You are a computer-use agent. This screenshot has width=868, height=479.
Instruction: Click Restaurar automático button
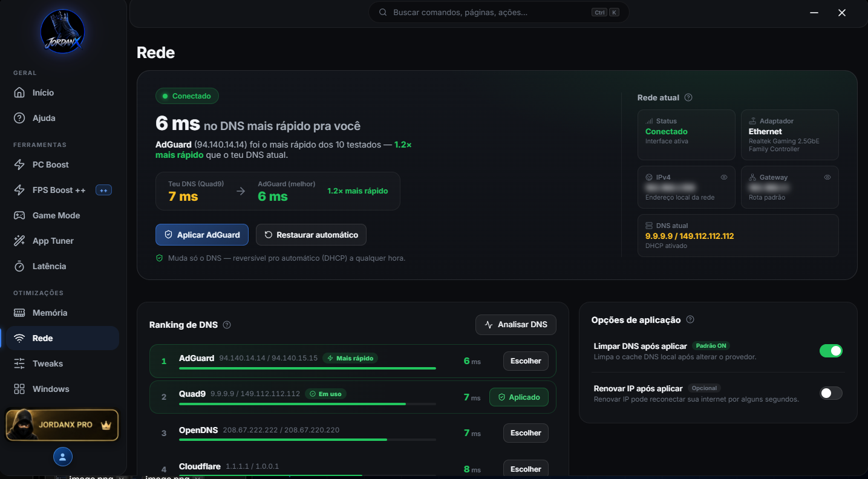[x=311, y=235]
